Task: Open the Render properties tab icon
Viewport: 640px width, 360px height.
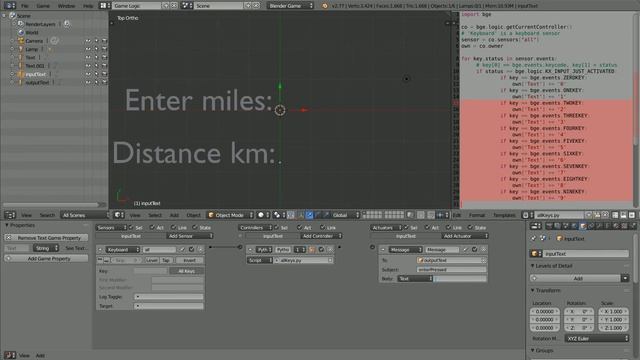Action: (549, 226)
